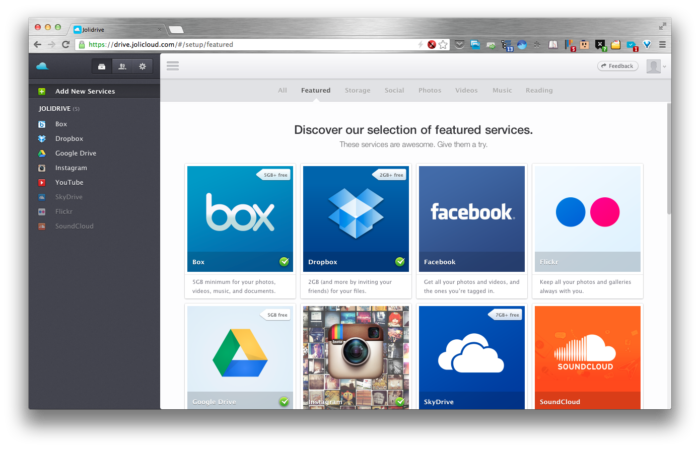This screenshot has height=449, width=700.
Task: Open the drive view icon in sidebar header
Action: point(101,67)
